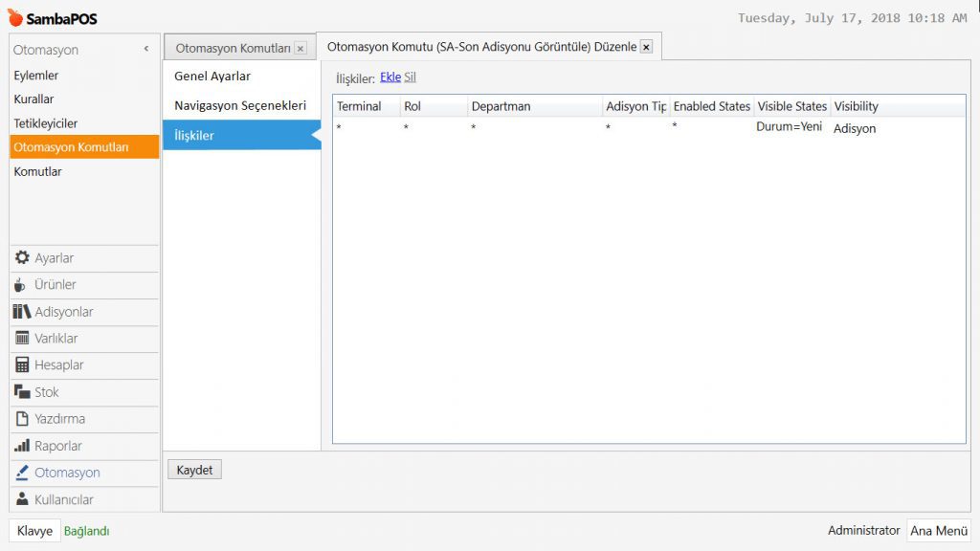The width and height of the screenshot is (980, 551).
Task: Select the Durum=Yeni Visible States cell
Action: point(790,127)
